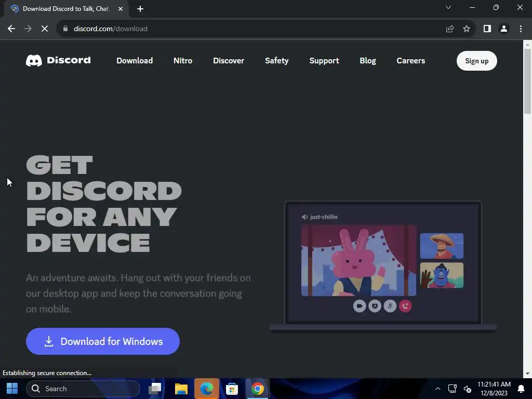Screen dimensions: 532x399
Task: Click the camera icon in illustration
Action: coord(360,306)
